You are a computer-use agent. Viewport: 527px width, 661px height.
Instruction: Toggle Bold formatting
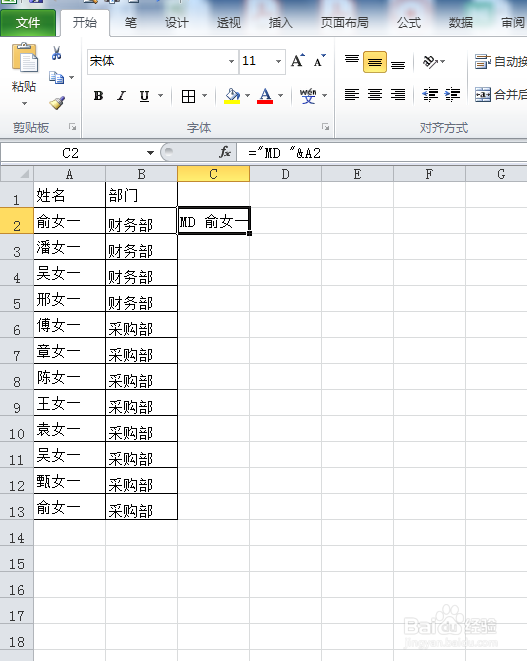pyautogui.click(x=98, y=96)
